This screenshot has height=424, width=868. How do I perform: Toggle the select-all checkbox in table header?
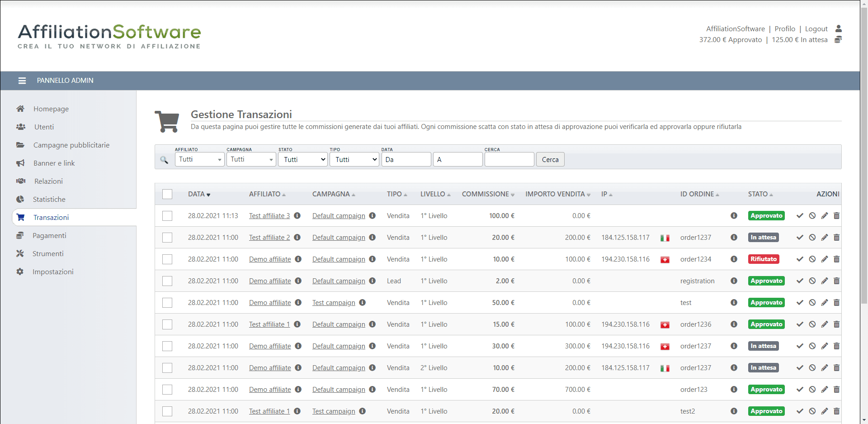(167, 194)
